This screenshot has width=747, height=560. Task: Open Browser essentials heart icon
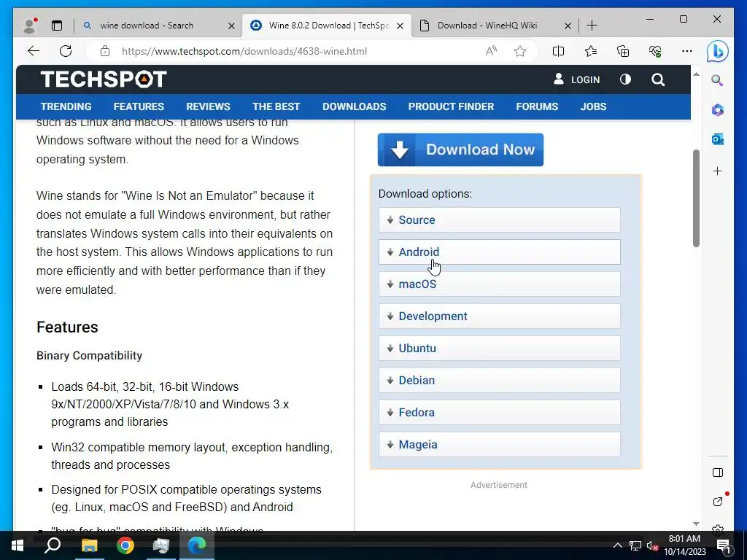[655, 51]
